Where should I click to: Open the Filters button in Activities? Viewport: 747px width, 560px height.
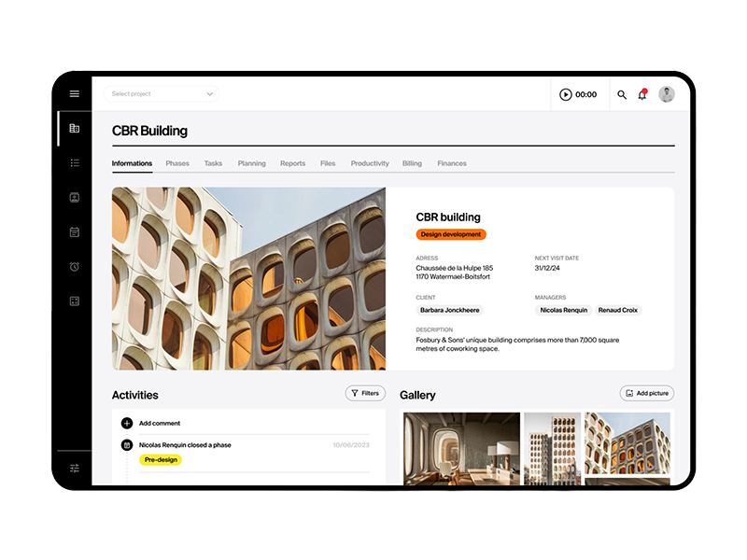coord(364,393)
